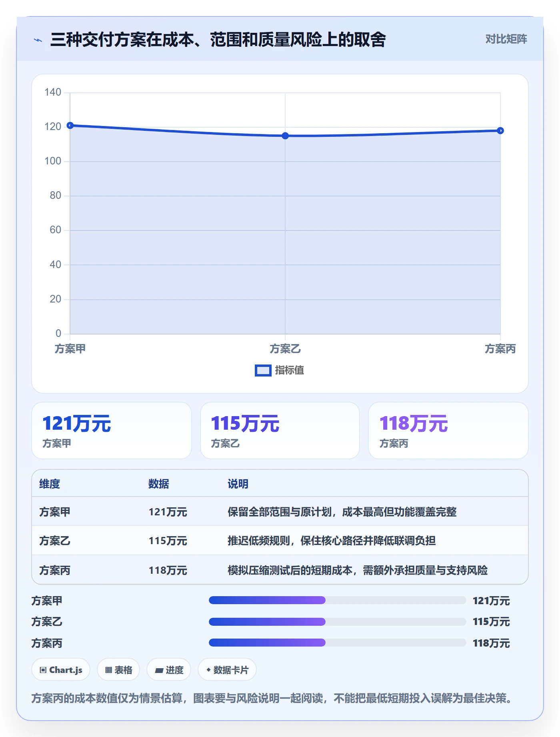Click the bar icon on the 进度 tag
This screenshot has width=560, height=737.
[159, 670]
